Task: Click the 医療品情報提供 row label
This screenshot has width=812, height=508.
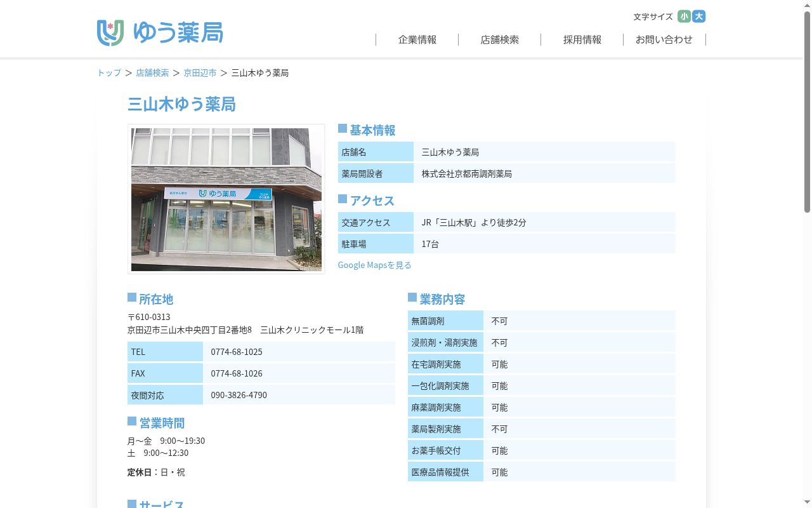Action: tap(445, 472)
